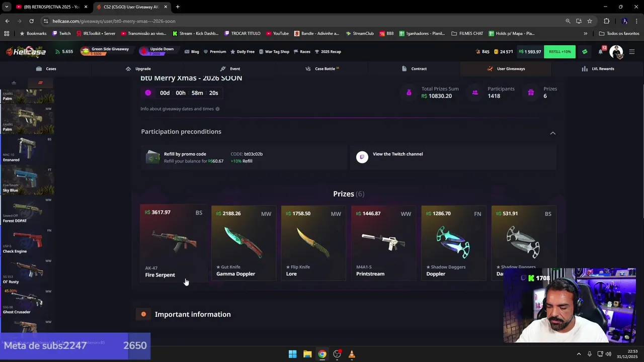Bookmark this page with the star icon

tap(590, 21)
